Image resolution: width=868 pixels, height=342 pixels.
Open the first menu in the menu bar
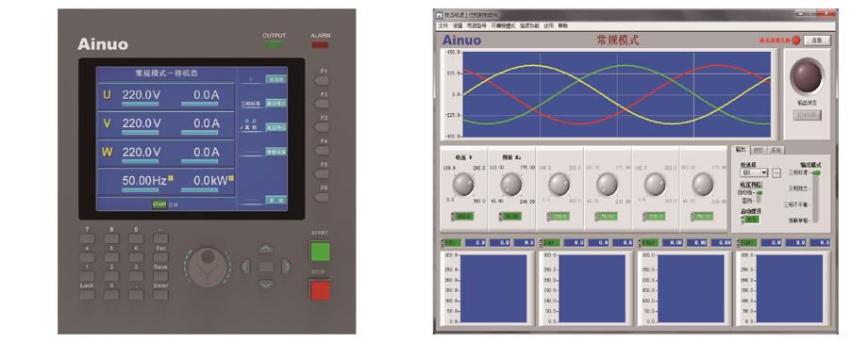point(442,26)
